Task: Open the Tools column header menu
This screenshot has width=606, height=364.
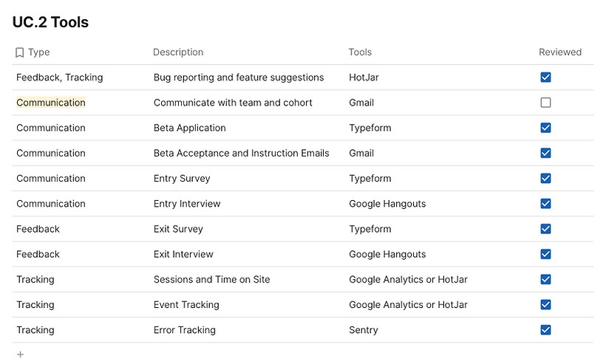Action: point(360,52)
